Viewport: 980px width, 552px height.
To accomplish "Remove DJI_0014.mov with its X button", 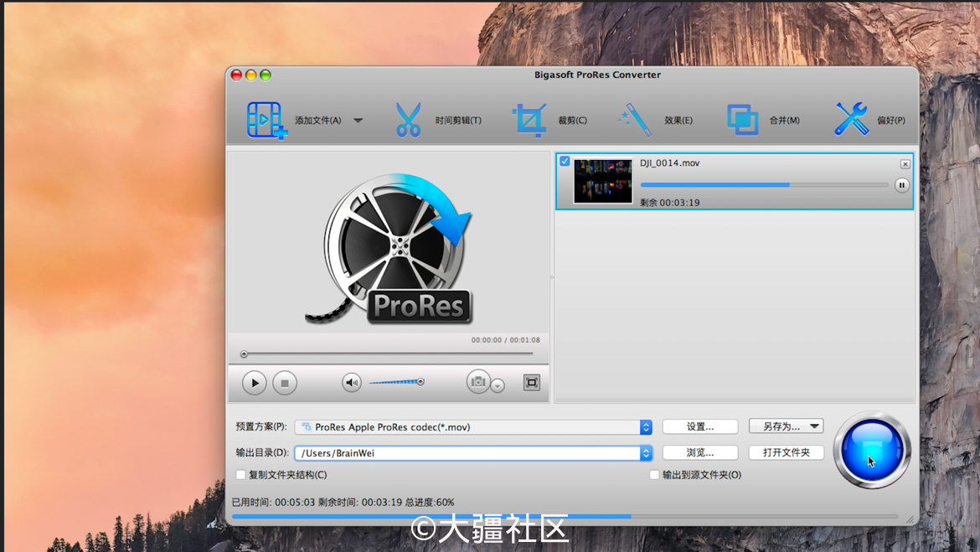I will 905,164.
